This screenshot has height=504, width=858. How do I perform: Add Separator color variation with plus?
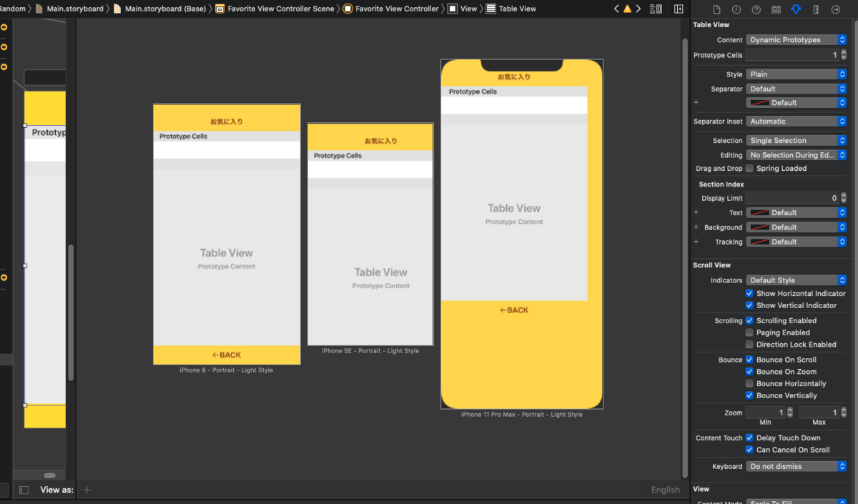click(696, 102)
